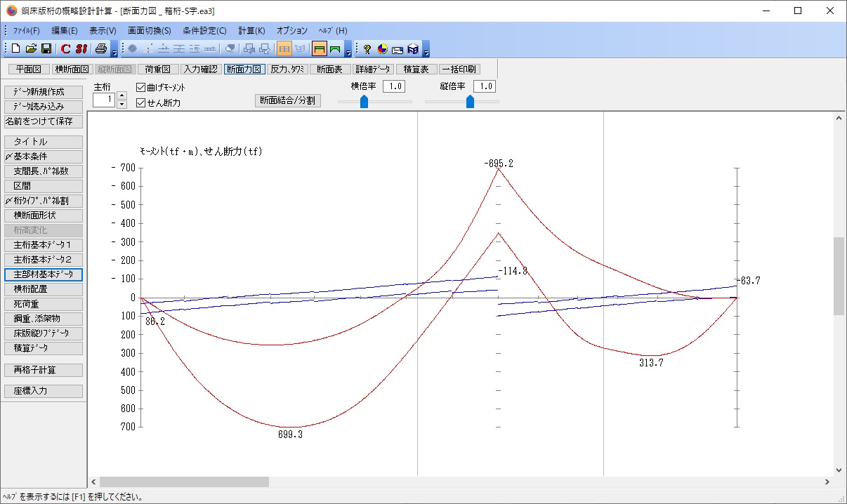This screenshot has height=504, width=847.
Task: Switch to the 荷重図 tab
Action: tap(157, 69)
